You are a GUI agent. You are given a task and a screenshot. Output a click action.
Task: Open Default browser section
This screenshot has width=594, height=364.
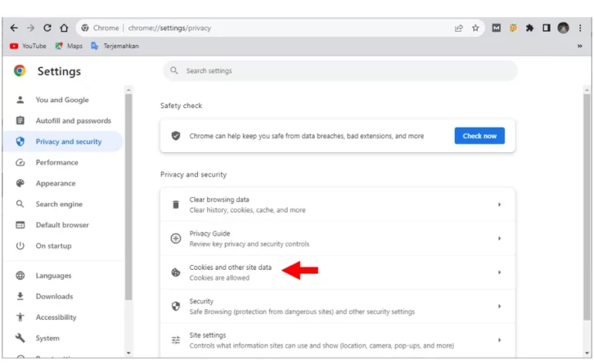(63, 225)
